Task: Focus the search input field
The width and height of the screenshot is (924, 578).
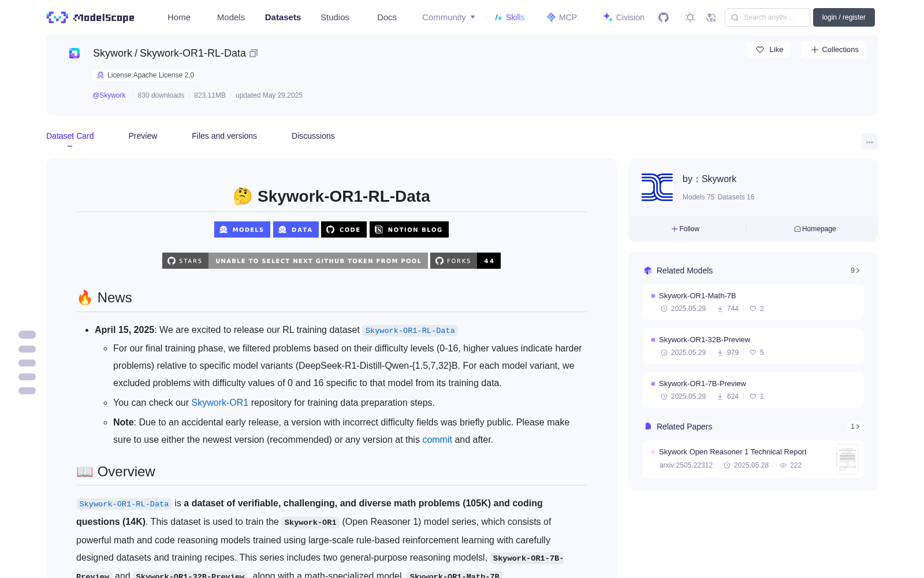Action: pyautogui.click(x=767, y=17)
